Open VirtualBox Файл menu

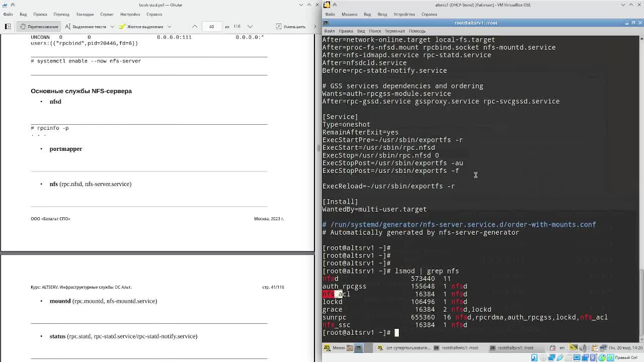pyautogui.click(x=330, y=14)
